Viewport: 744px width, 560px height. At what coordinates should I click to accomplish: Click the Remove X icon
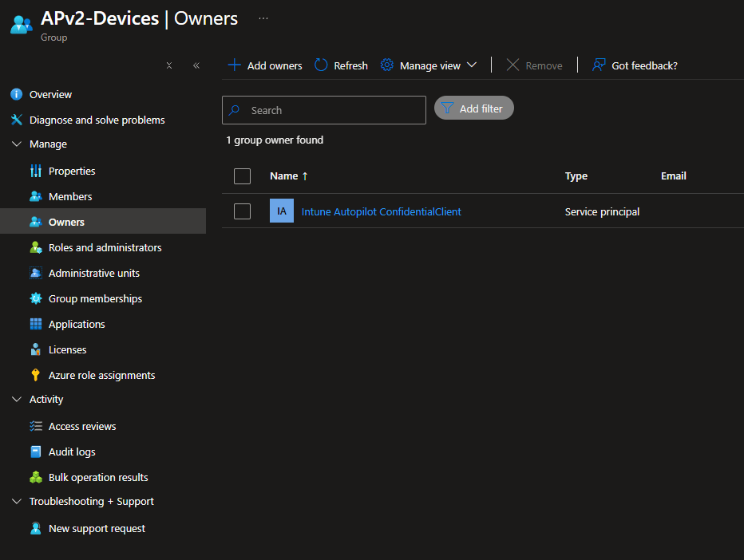(x=512, y=65)
